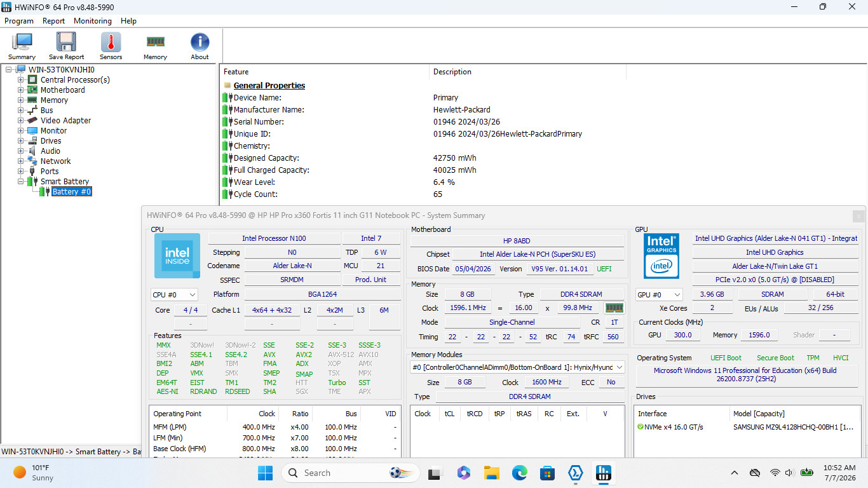The width and height of the screenshot is (868, 488).
Task: Open the GPU #0 dropdown
Action: click(659, 294)
